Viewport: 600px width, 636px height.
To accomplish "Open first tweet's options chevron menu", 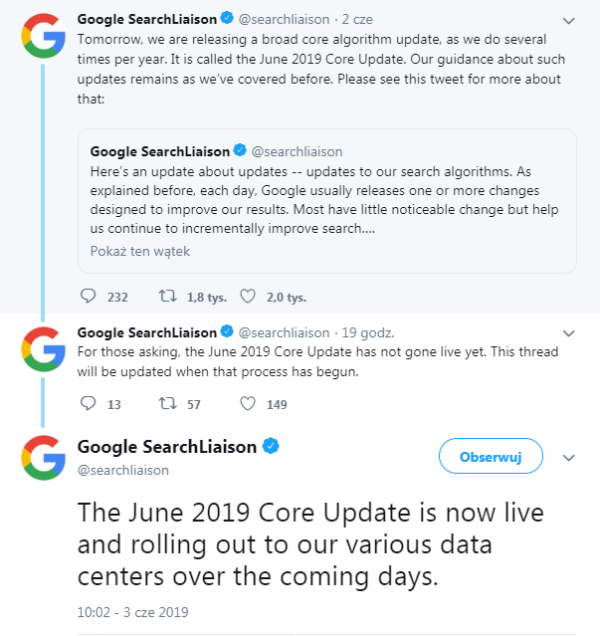I will coord(570,19).
